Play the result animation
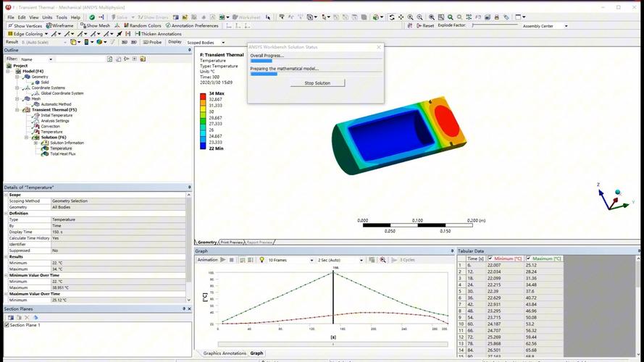Viewport: 644px width, 362px height. (x=223, y=260)
